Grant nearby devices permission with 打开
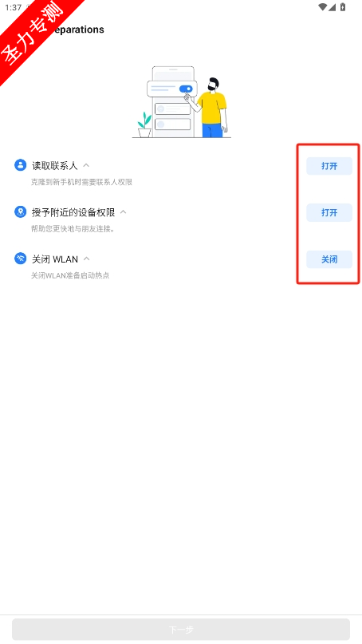 (x=329, y=212)
